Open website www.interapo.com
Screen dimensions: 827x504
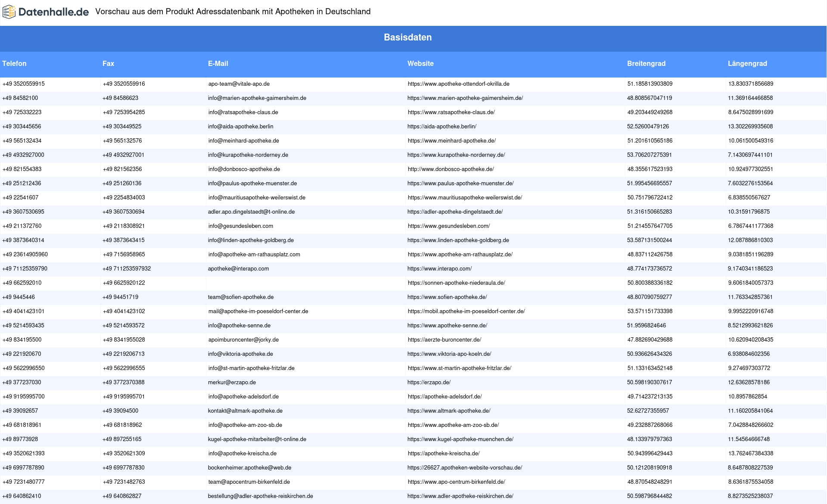click(x=440, y=269)
